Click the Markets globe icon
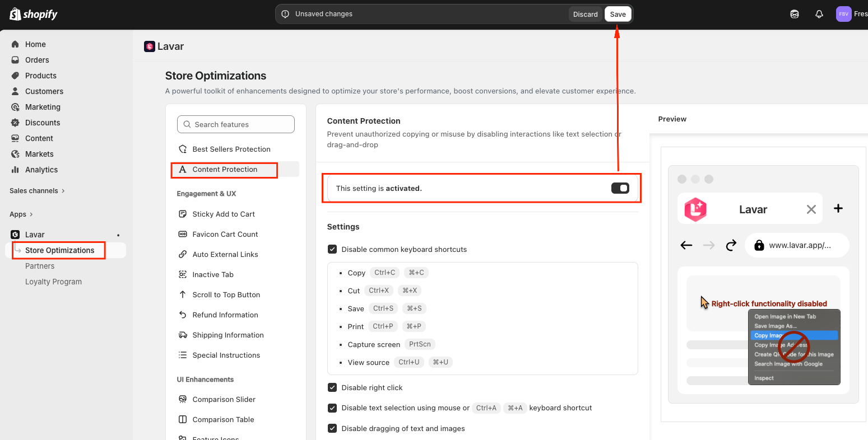868x440 pixels. tap(15, 154)
